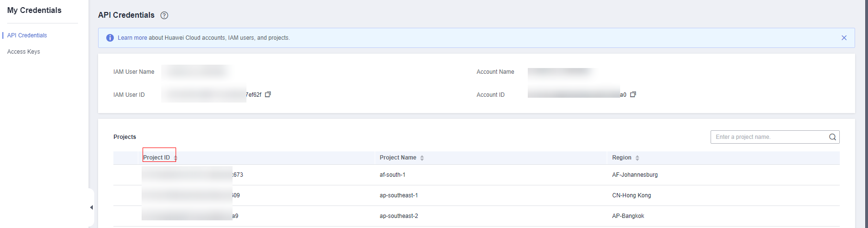Close the info banner
The height and width of the screenshot is (228, 868).
(x=844, y=38)
